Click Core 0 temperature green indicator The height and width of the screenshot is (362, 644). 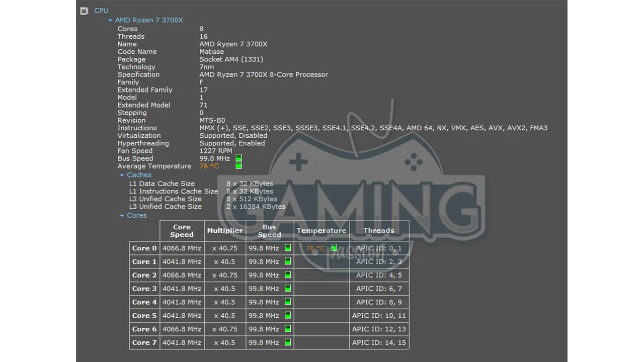click(334, 248)
